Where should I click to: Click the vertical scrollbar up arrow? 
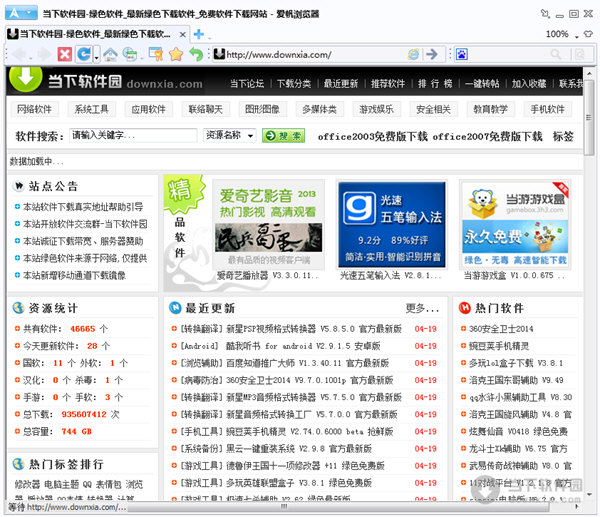click(x=589, y=73)
